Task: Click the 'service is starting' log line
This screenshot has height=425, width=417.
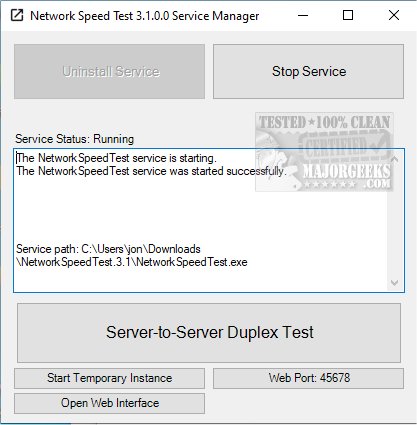Action: [x=116, y=158]
